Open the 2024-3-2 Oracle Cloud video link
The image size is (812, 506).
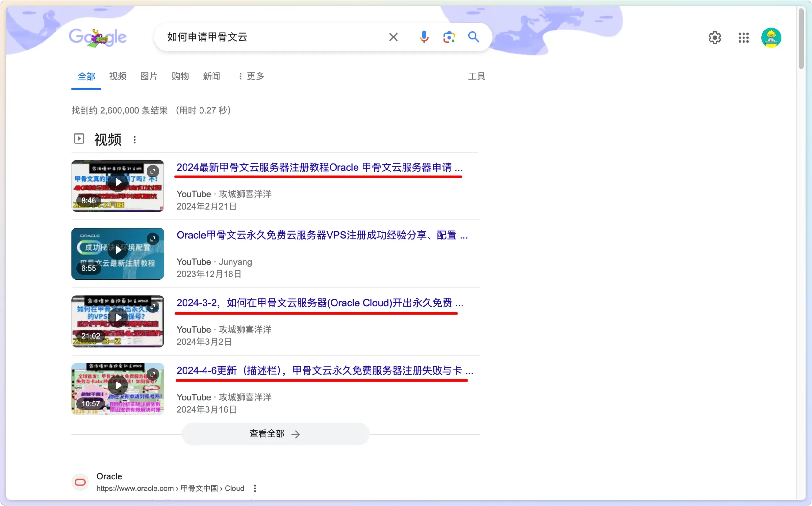(320, 303)
